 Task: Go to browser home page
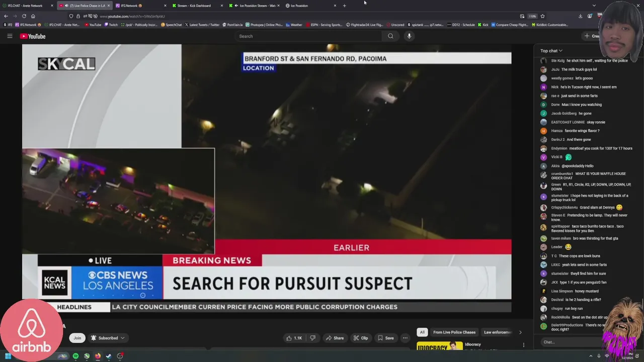click(x=33, y=16)
